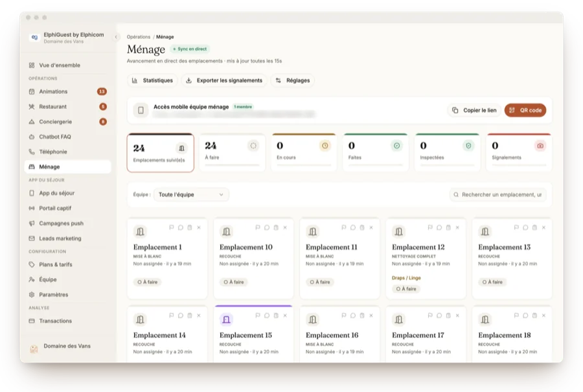
Task: Open the Restaurant section
Action: point(67,107)
